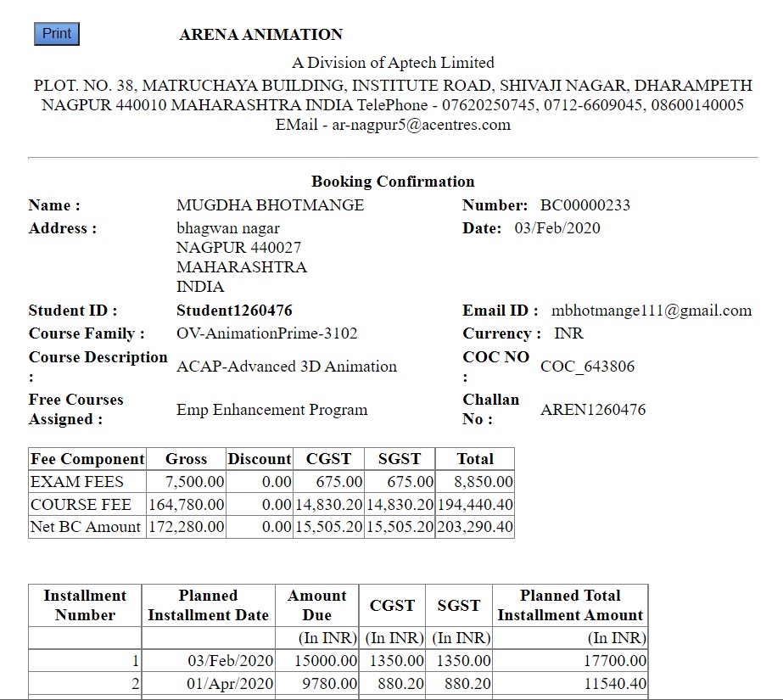Image resolution: width=783 pixels, height=700 pixels.
Task: Click installment 1 amount 15000.00
Action: (x=326, y=661)
